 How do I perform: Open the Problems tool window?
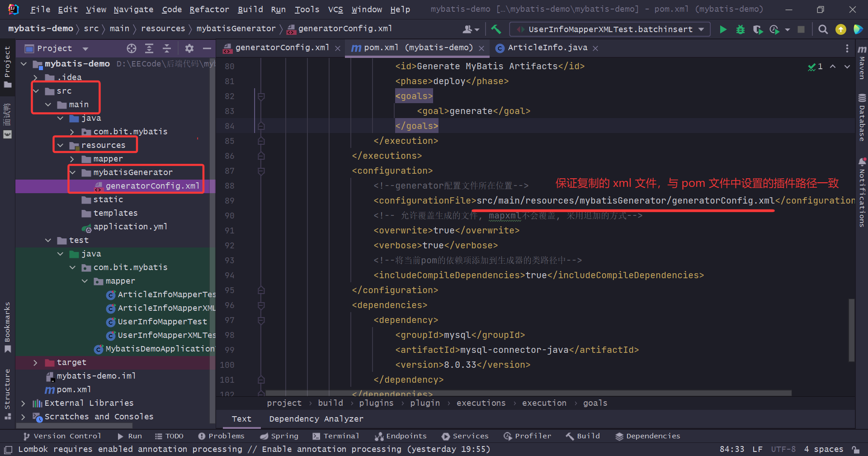click(221, 436)
